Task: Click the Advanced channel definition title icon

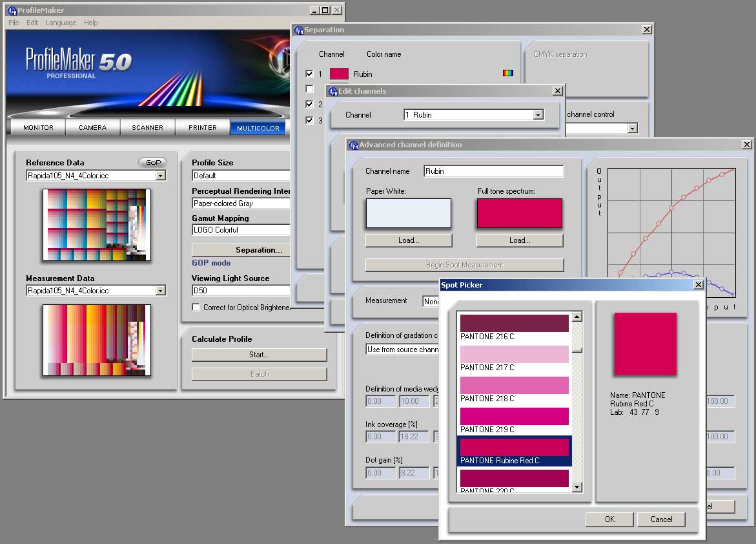Action: pos(353,145)
